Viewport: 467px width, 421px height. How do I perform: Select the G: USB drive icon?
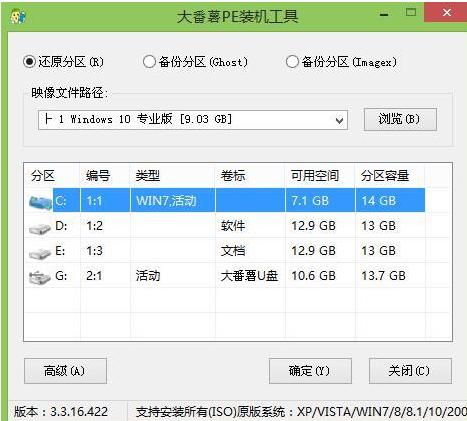tap(39, 277)
